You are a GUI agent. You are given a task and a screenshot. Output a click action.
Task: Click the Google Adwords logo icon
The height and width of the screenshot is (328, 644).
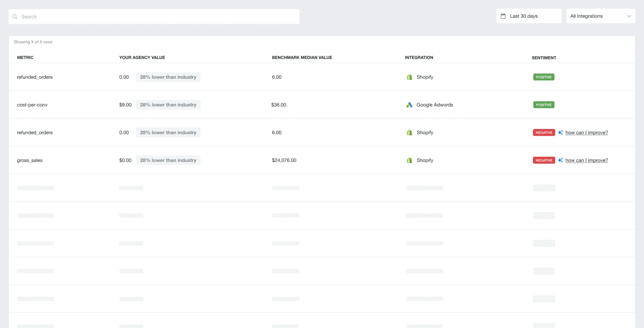tap(409, 105)
